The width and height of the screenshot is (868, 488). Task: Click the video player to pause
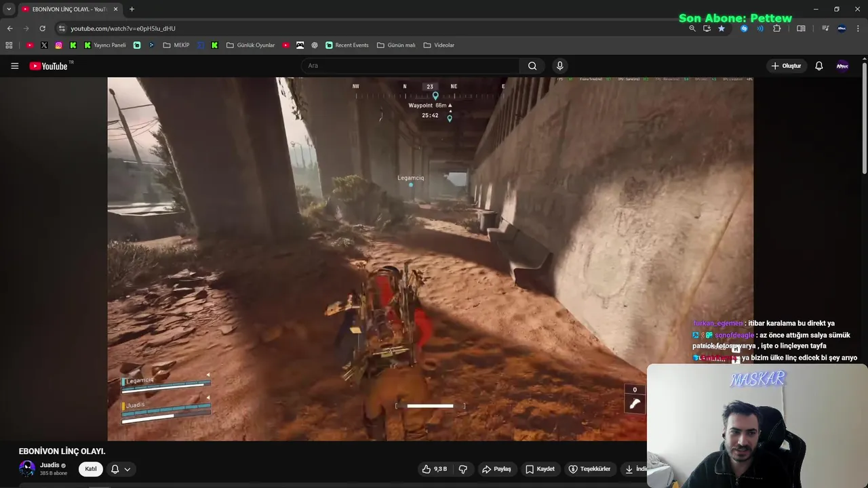pos(430,258)
